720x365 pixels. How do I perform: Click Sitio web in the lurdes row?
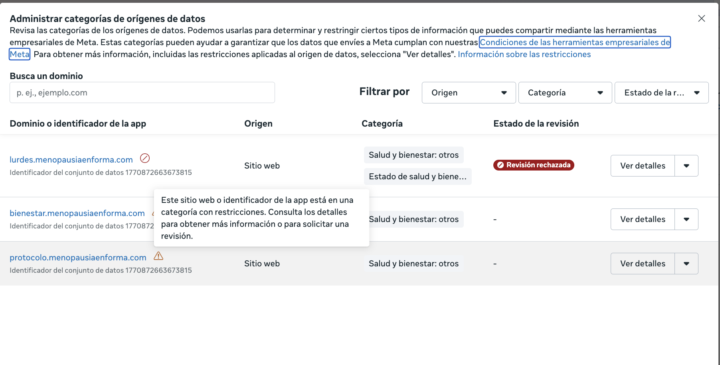(x=262, y=166)
